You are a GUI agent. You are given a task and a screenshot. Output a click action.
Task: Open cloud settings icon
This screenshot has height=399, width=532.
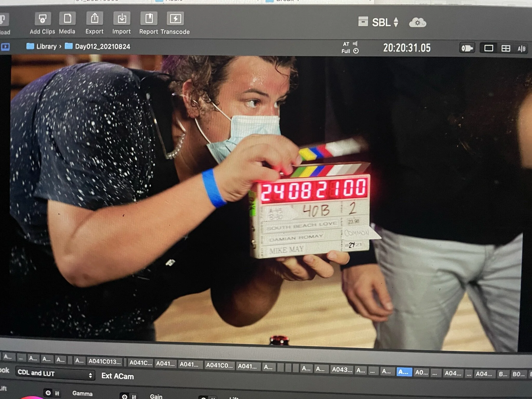(417, 23)
